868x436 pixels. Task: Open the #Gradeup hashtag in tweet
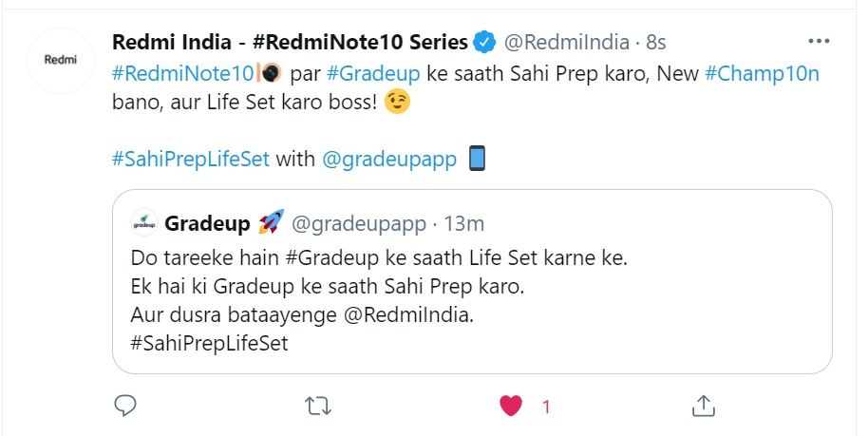tap(368, 72)
